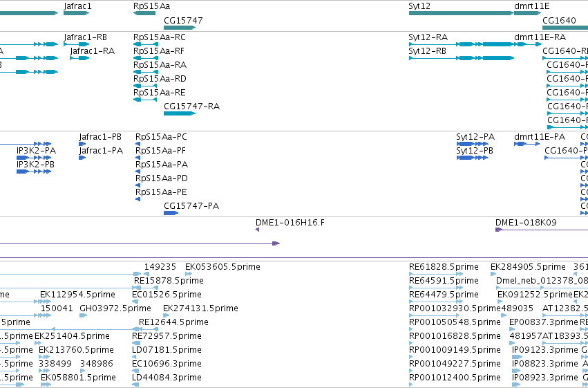The width and height of the screenshot is (588, 388).
Task: Click protein RpS15Aa-PE label
Action: [161, 192]
